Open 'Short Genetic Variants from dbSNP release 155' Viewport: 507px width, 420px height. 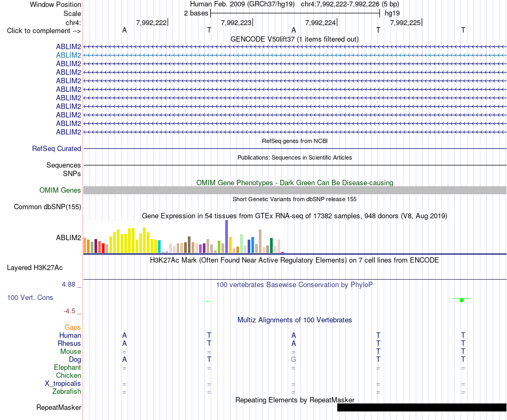295,199
